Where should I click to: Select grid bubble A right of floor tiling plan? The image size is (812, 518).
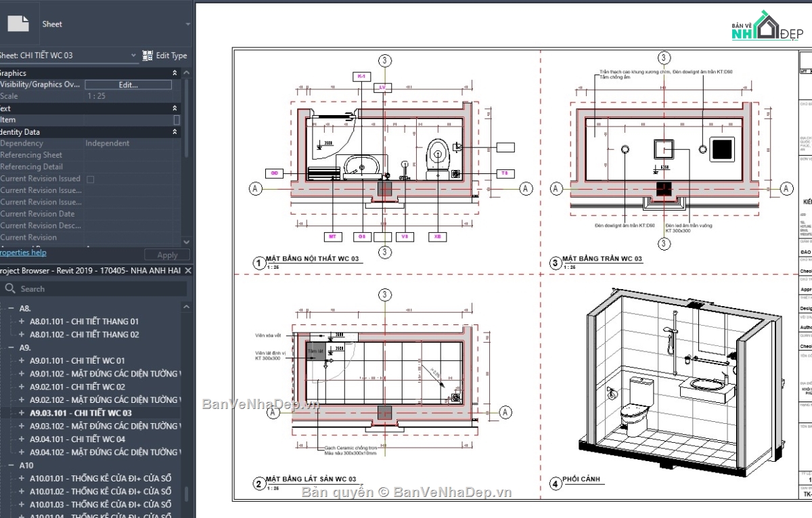505,412
